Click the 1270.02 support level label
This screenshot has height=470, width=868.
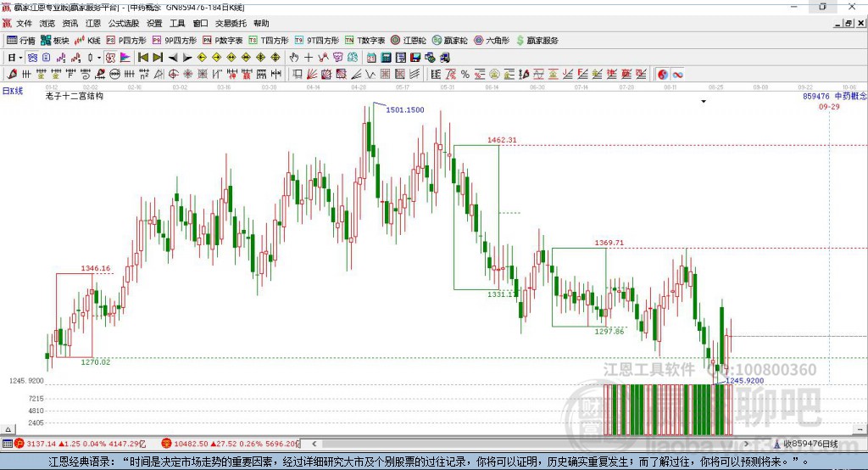(95, 362)
